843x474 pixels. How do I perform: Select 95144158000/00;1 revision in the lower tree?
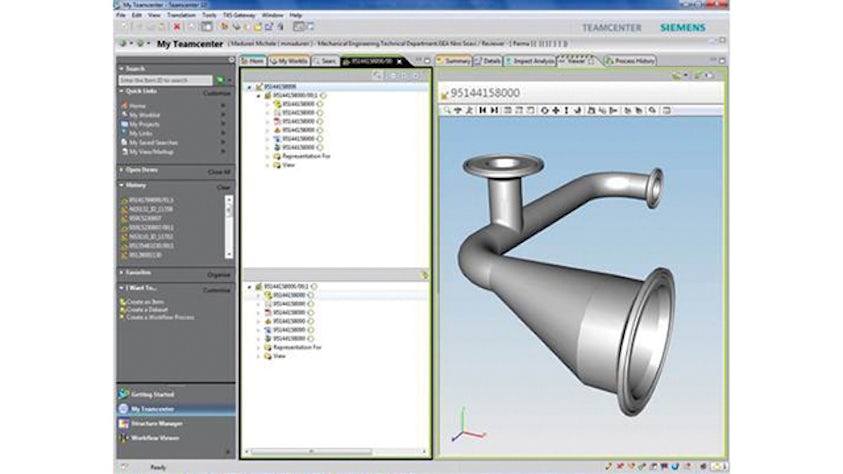[285, 287]
